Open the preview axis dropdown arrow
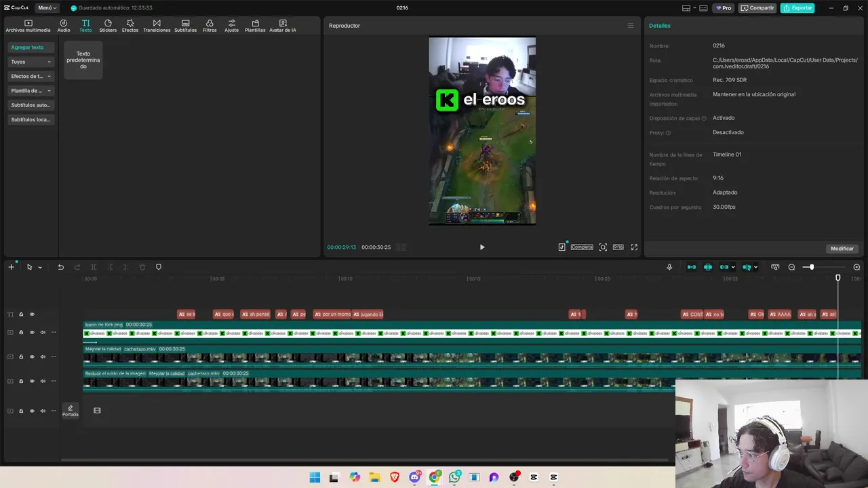The image size is (868, 488). 755,267
